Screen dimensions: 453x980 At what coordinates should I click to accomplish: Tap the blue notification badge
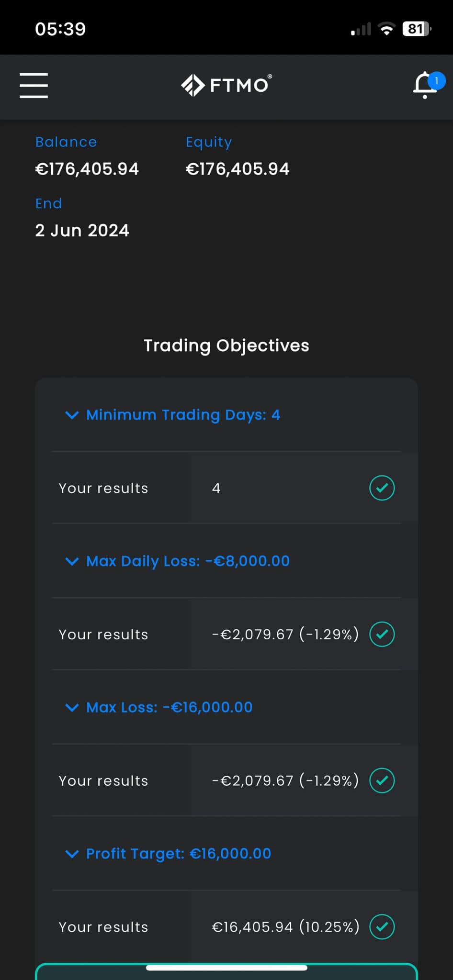click(x=436, y=81)
